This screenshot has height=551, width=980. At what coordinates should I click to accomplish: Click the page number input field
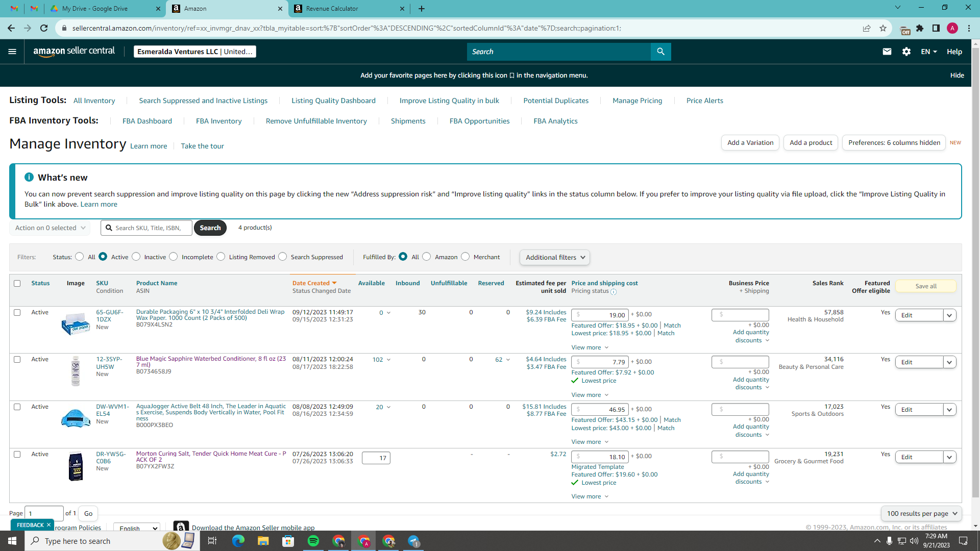[44, 514]
